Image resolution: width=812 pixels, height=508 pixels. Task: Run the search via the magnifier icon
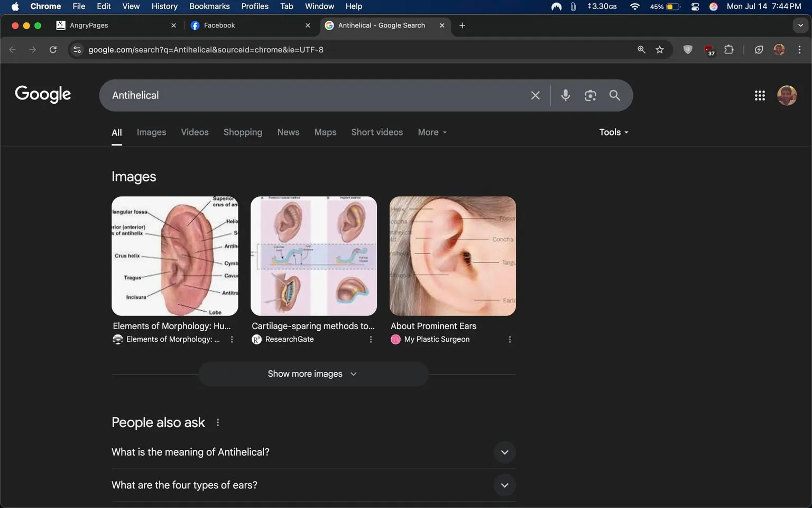(x=614, y=95)
